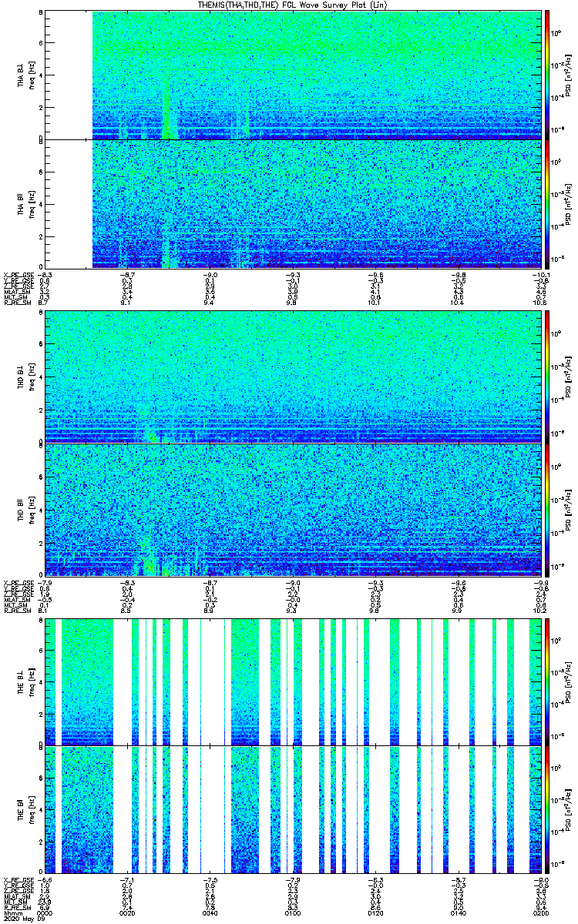This screenshot has width=578, height=924.
Task: Click the hhmm label at the bottom left
Action: (x=11, y=913)
